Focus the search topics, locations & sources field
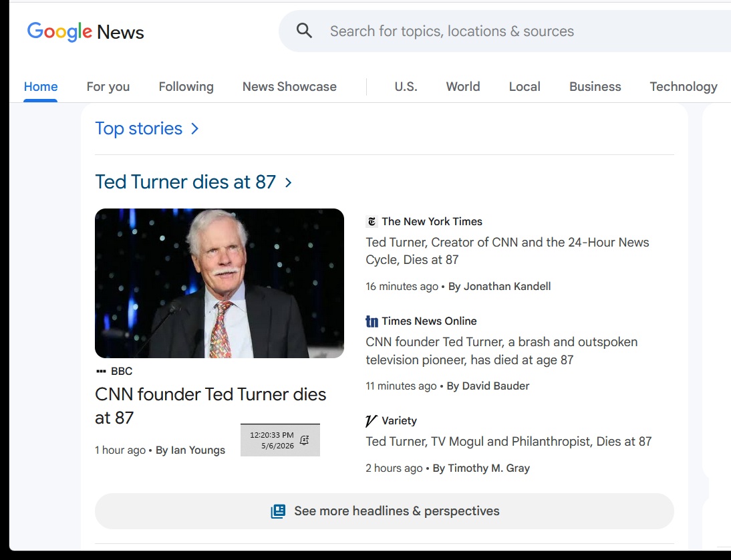Screen dimensions: 731x560 point(505,31)
